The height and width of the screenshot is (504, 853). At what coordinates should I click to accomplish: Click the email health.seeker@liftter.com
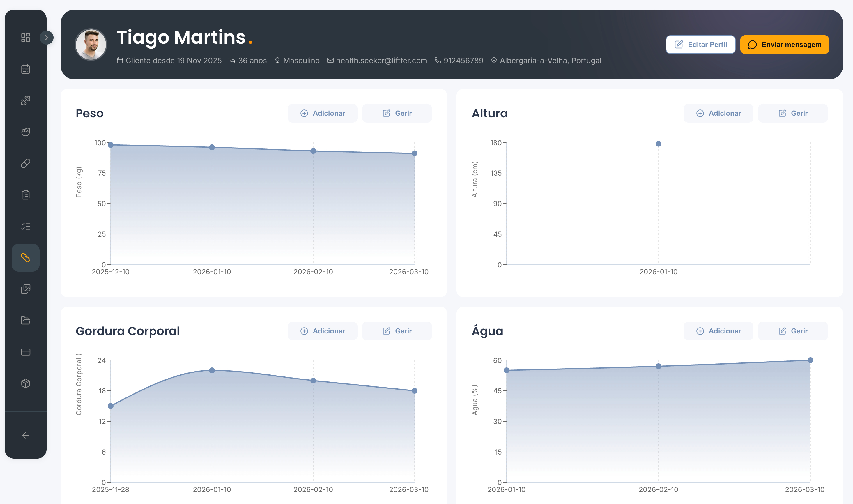[381, 61]
